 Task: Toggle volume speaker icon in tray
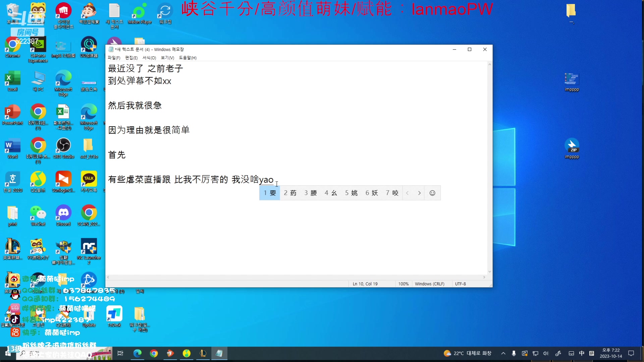(546, 353)
